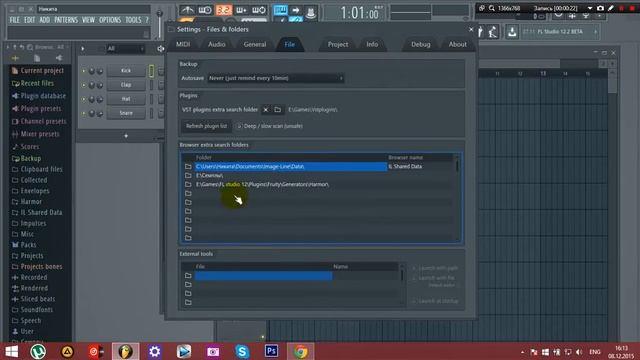The height and width of the screenshot is (360, 640).
Task: Click the Clap channel pan knob
Action: 92,85
